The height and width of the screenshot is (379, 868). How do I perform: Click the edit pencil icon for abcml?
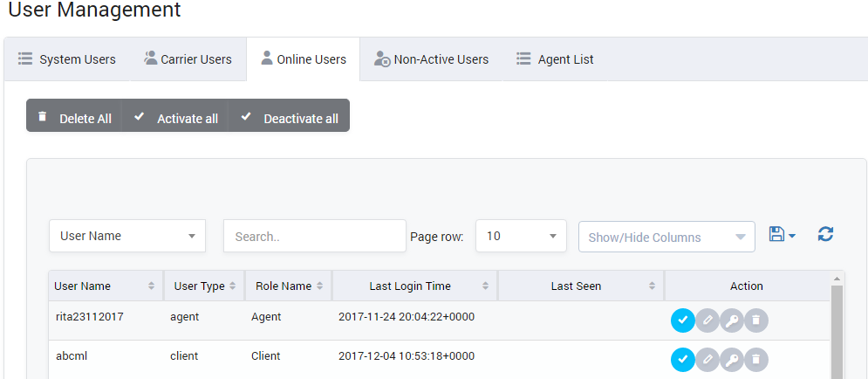tap(707, 359)
